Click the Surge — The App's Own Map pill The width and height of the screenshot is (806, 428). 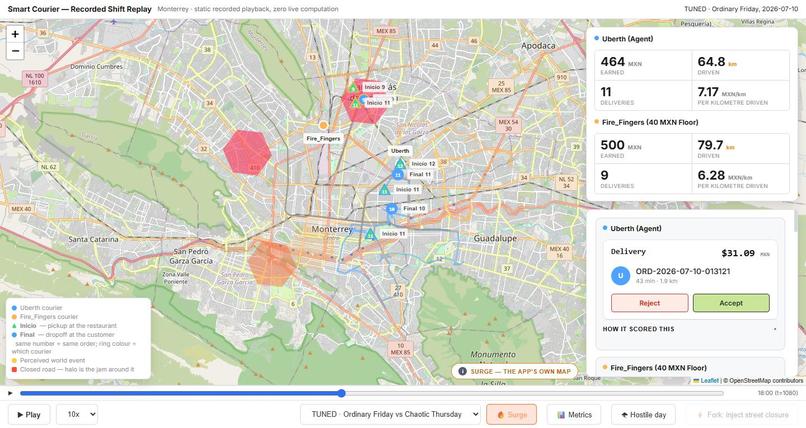click(514, 371)
